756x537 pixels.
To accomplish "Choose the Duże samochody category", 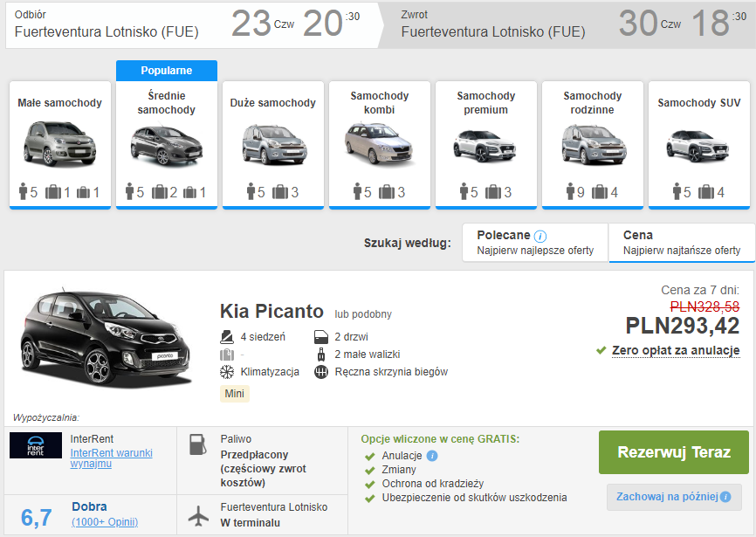I will [x=273, y=145].
